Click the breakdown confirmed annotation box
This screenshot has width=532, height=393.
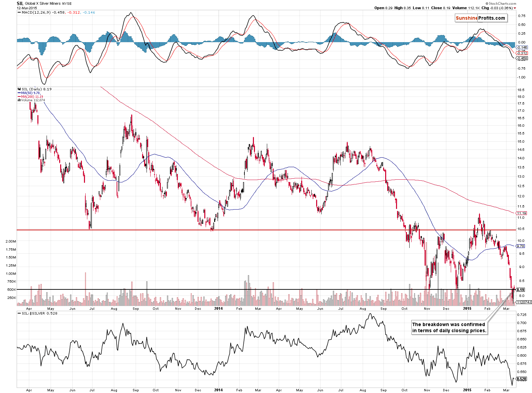click(x=449, y=327)
